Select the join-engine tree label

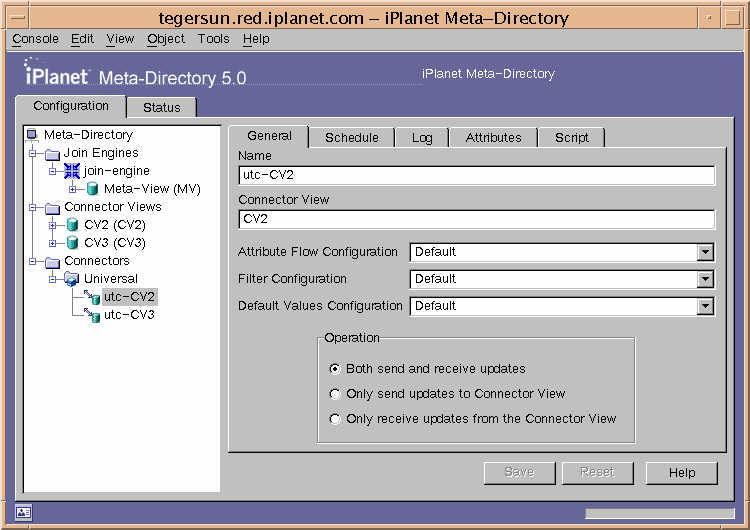tap(116, 171)
